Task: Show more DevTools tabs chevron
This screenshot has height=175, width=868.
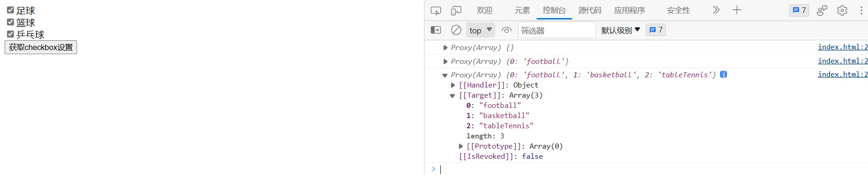Action: click(x=716, y=10)
